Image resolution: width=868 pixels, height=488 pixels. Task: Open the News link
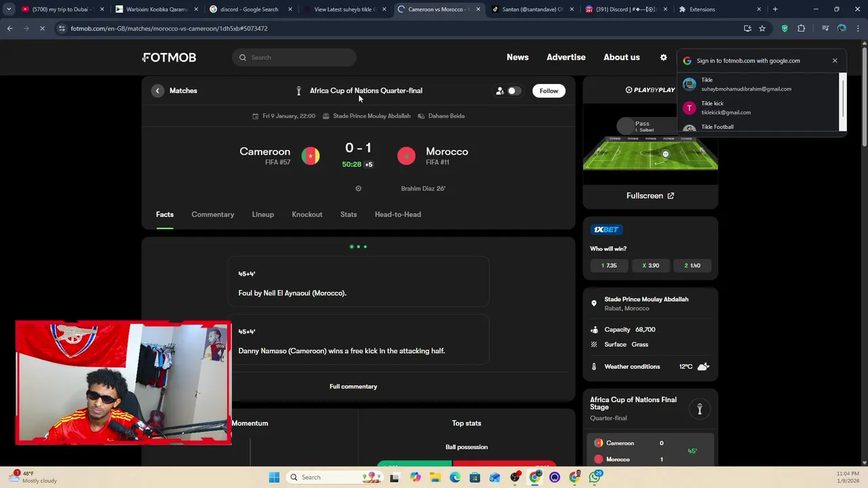coord(517,58)
